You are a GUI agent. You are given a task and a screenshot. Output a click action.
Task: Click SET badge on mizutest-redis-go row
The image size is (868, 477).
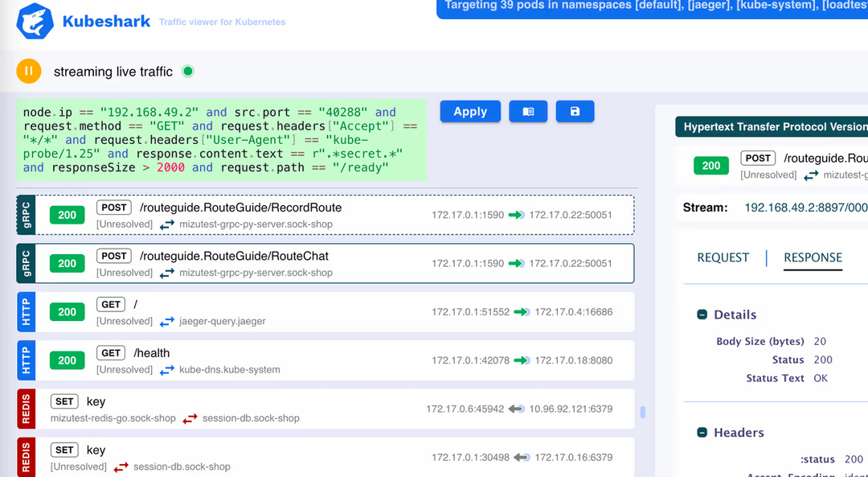(x=64, y=401)
